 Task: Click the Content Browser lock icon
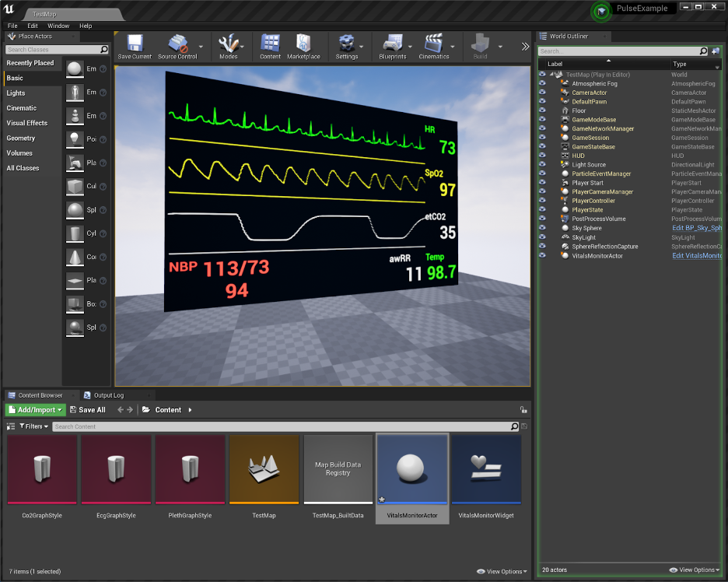coord(523,410)
